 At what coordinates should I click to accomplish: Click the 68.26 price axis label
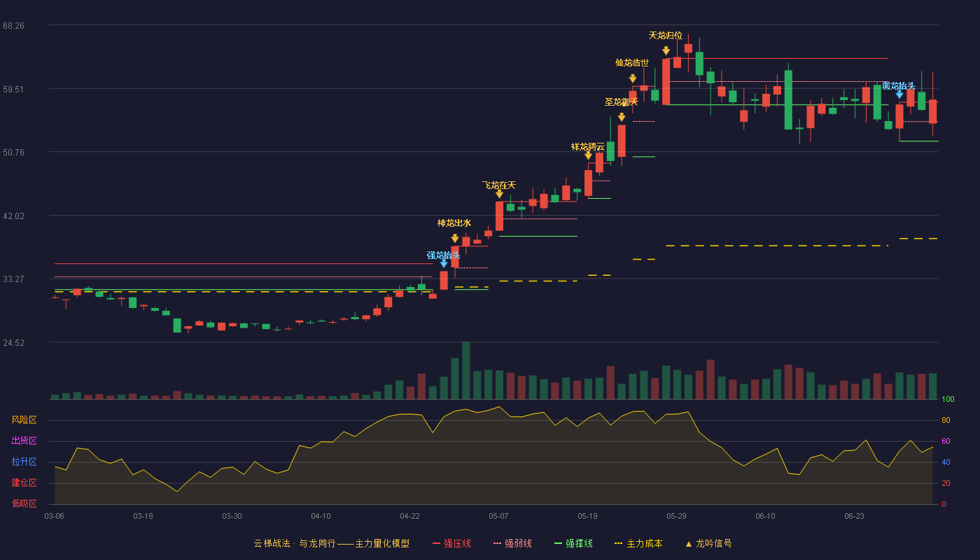click(x=13, y=26)
